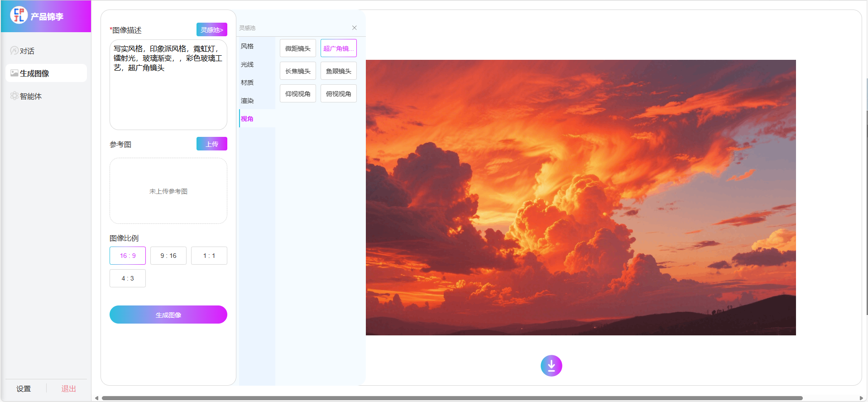The width and height of the screenshot is (868, 402).
Task: Select the 4 : 3 image ratio
Action: (128, 278)
